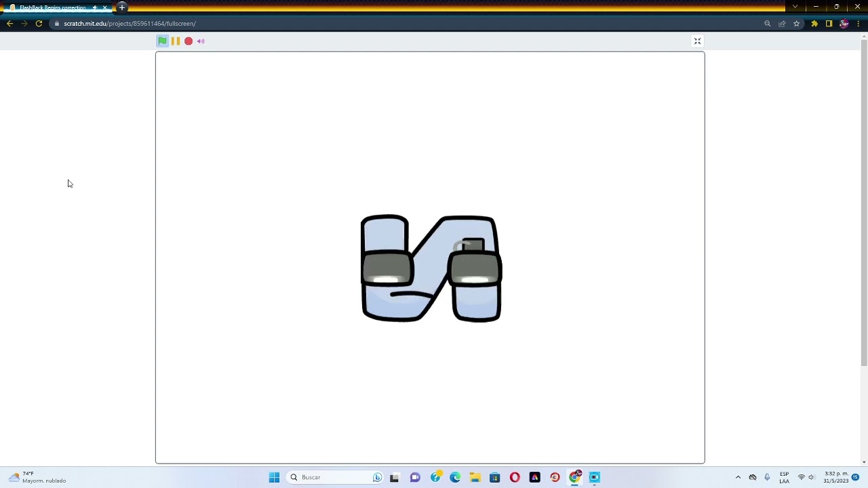Viewport: 868px width, 488px height.
Task: Close the FlashBack Begins correction tab
Action: click(x=105, y=7)
